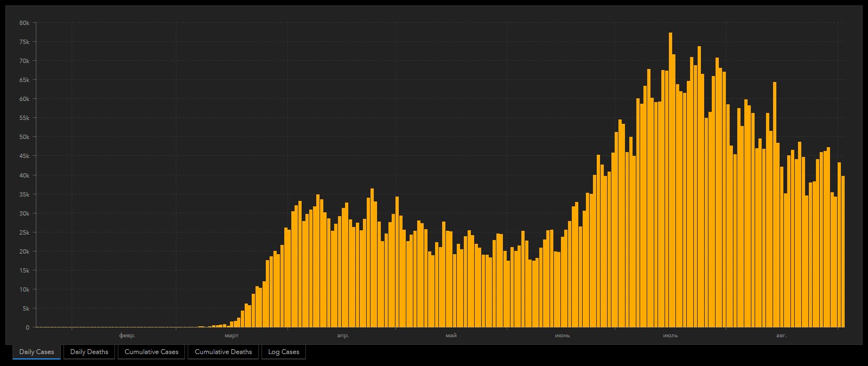Screen dimensions: 868x366
Task: Click the авг. month label
Action: coord(781,336)
